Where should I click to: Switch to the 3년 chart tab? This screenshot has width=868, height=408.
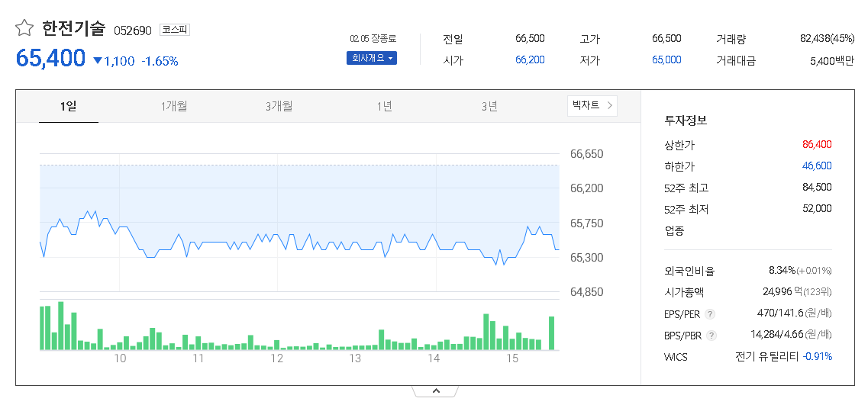(489, 105)
